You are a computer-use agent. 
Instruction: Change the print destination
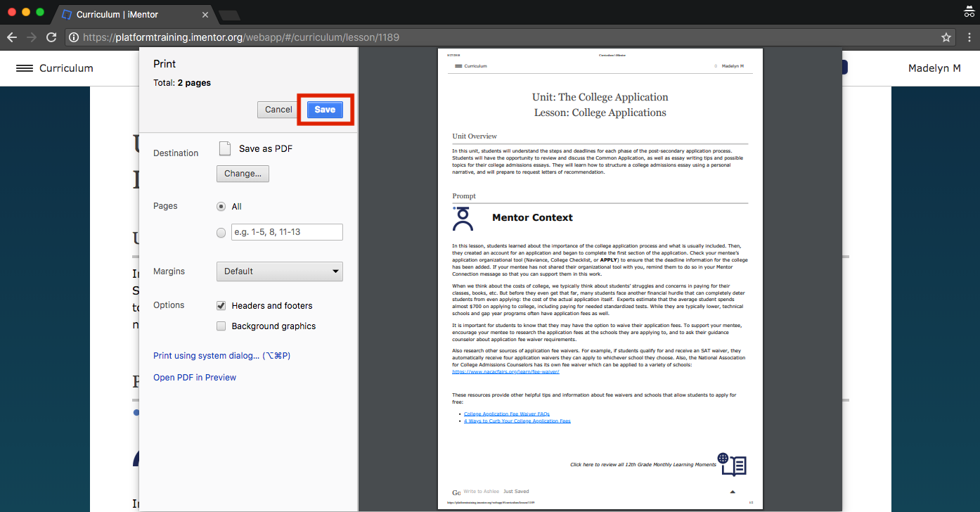pyautogui.click(x=243, y=174)
